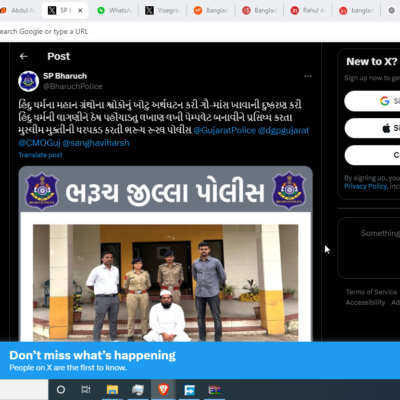Open Terms of Service footer link
Viewport: 400px width, 400px height.
(371, 292)
